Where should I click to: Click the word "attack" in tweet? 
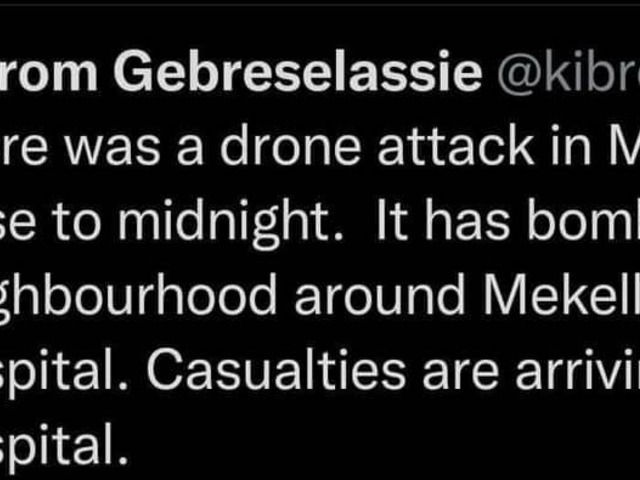coord(455,146)
